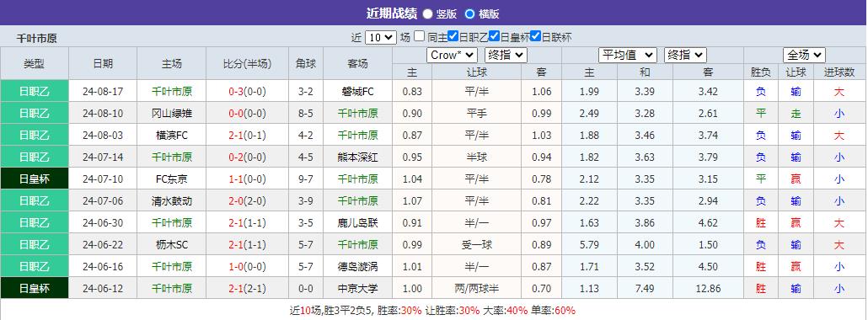Click the 12.86 away odds value
The height and width of the screenshot is (320, 868).
pos(708,289)
